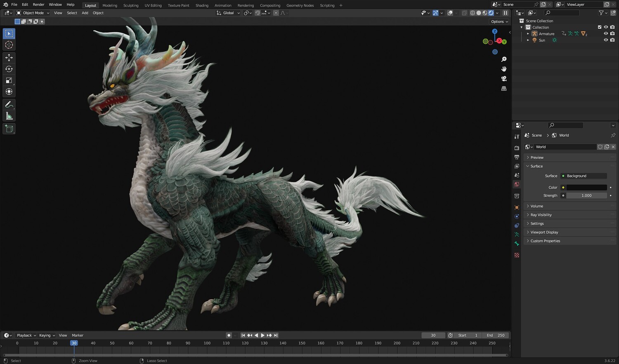Screen dimensions: 619x364
Task: Expand the Volume panel
Action: click(x=536, y=206)
